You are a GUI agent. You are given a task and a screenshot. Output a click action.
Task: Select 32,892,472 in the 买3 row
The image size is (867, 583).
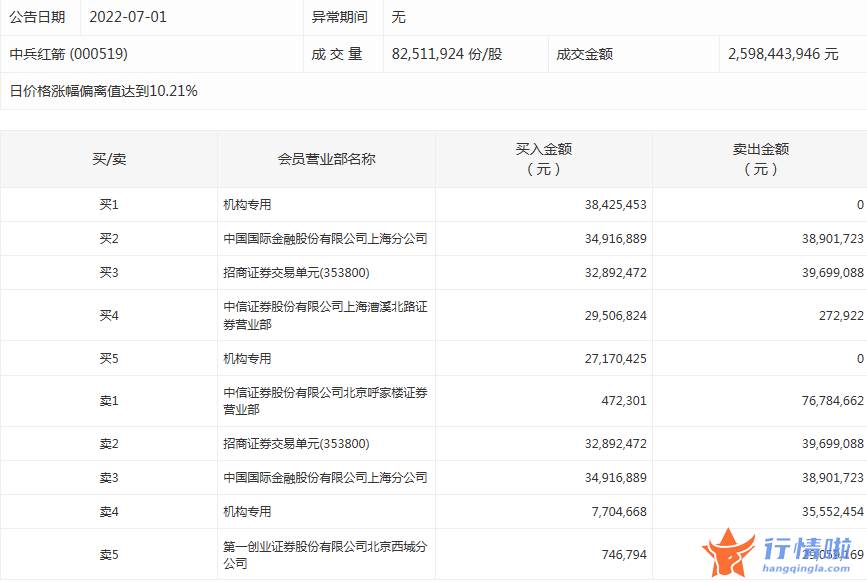tap(615, 273)
